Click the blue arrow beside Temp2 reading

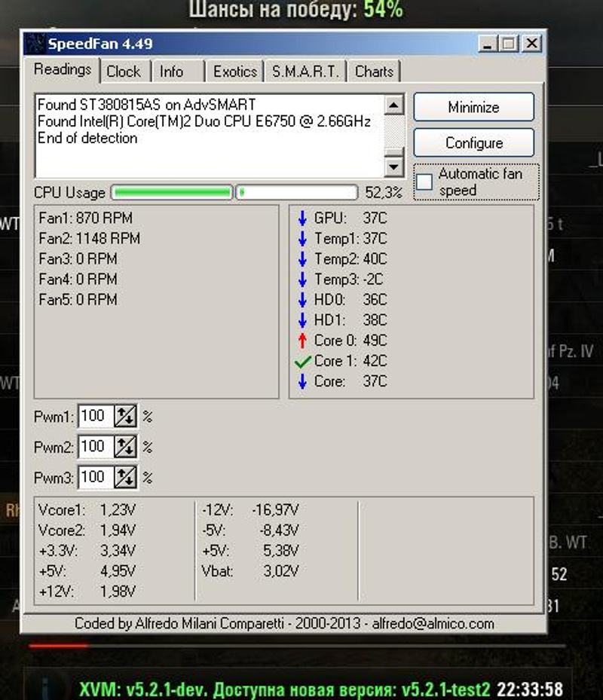pos(302,259)
